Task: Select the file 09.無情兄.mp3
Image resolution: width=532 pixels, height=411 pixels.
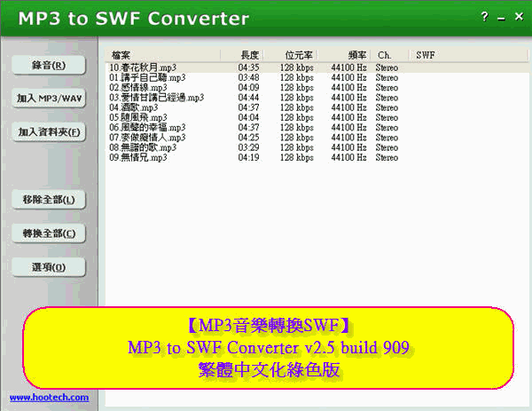Action: 138,158
